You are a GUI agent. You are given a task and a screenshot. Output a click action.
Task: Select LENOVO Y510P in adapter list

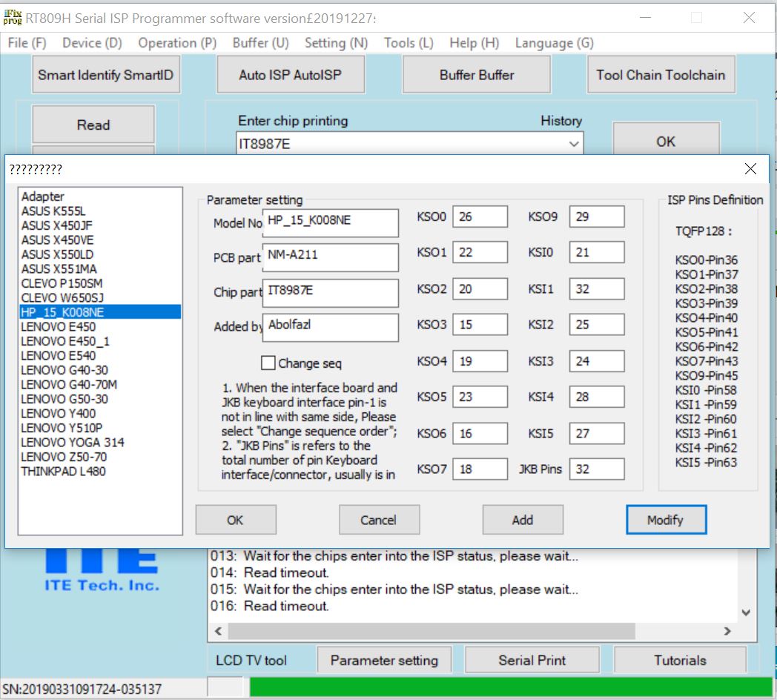100,427
